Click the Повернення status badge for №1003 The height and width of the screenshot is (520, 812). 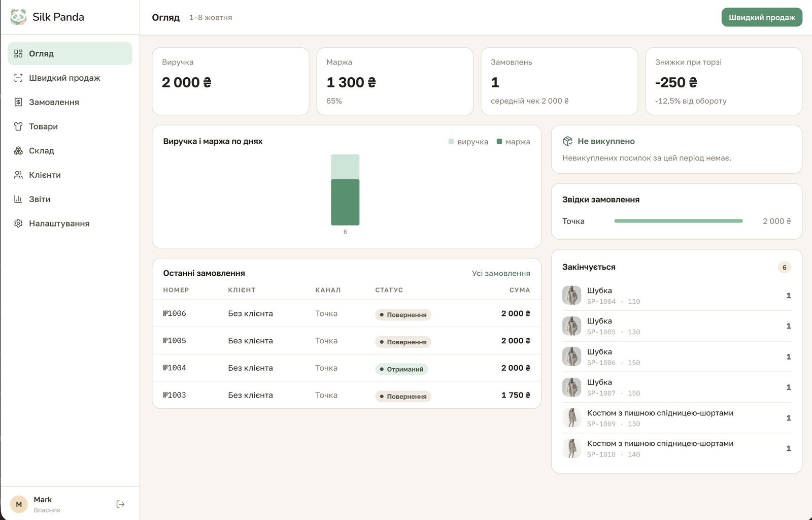403,396
